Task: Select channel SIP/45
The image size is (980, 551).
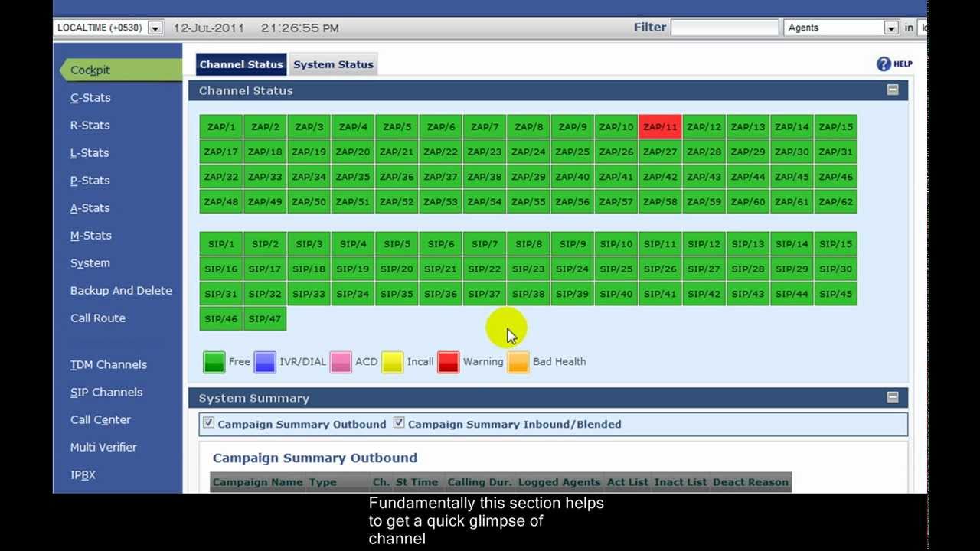Action: (x=836, y=294)
